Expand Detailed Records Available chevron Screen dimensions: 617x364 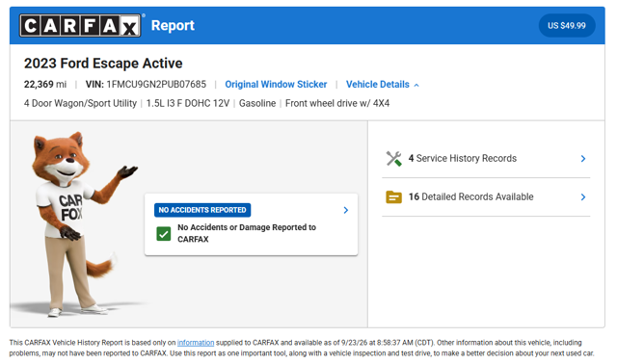(583, 197)
